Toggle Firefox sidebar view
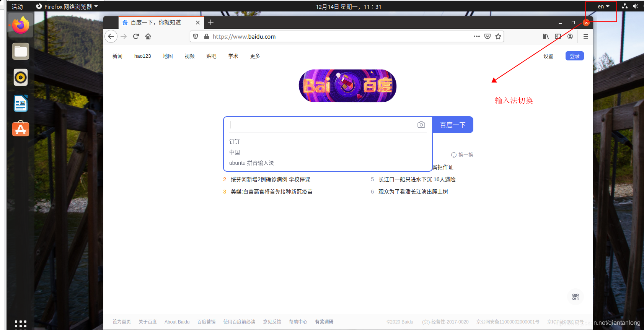The image size is (644, 330). click(x=558, y=36)
